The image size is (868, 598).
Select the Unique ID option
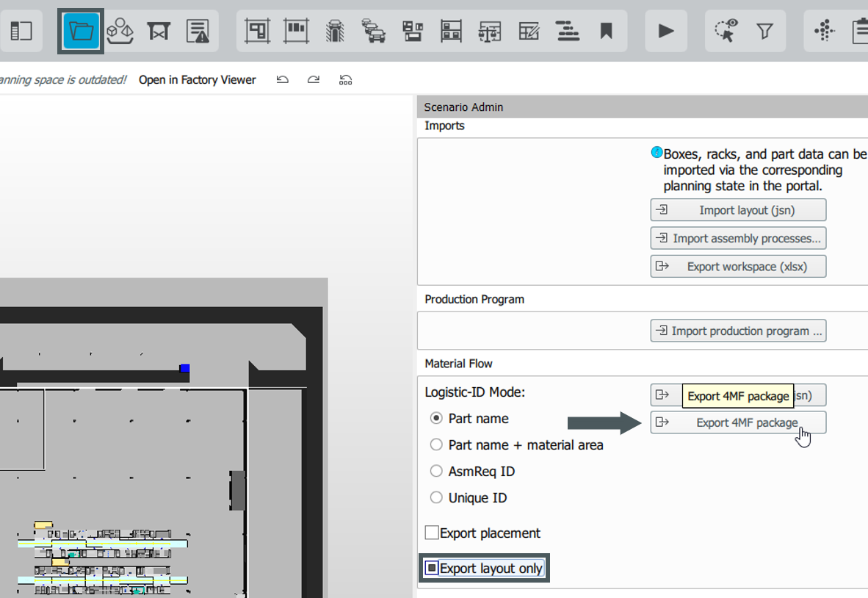436,497
